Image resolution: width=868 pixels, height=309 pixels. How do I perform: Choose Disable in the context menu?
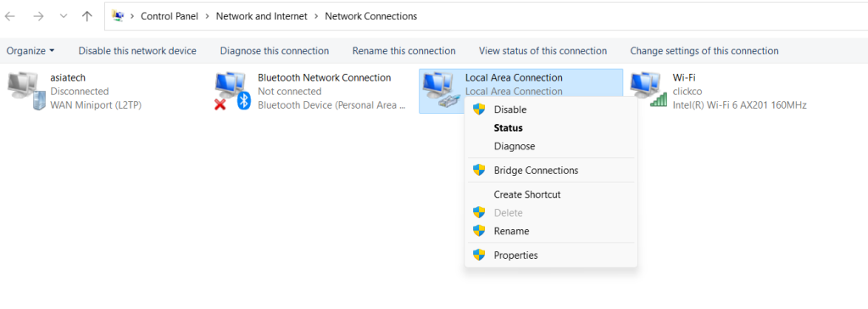tap(551, 110)
